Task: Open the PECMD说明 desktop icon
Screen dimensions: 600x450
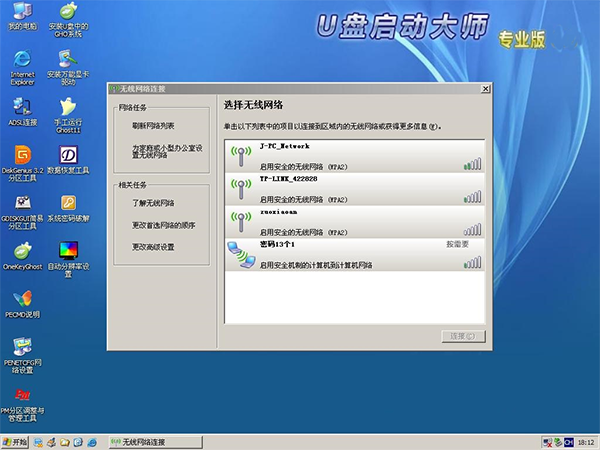Action: [x=22, y=298]
